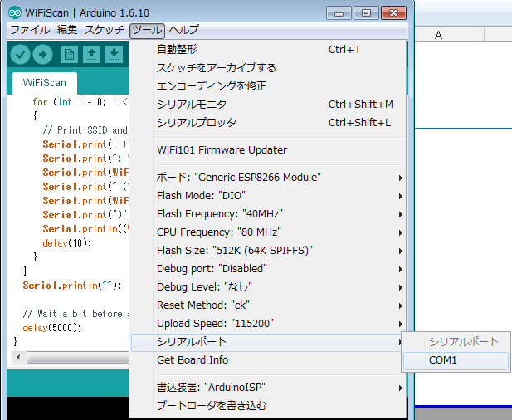
Task: Save the sketch with the down-arrow icon
Action: (114, 54)
